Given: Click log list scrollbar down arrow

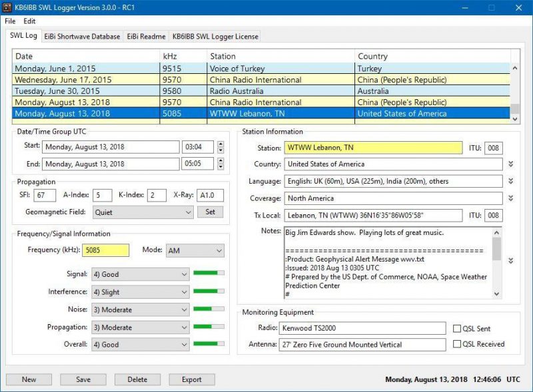Looking at the screenshot, I should pos(515,119).
